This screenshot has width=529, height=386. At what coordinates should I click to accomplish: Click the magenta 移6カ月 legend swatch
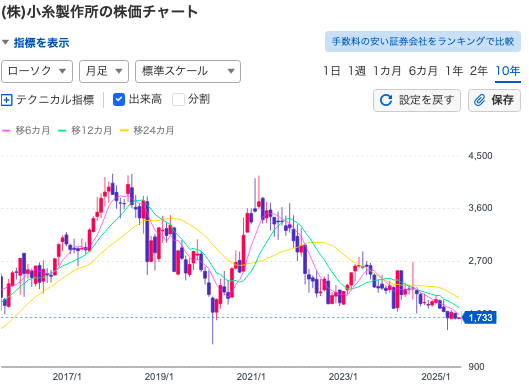click(x=6, y=131)
